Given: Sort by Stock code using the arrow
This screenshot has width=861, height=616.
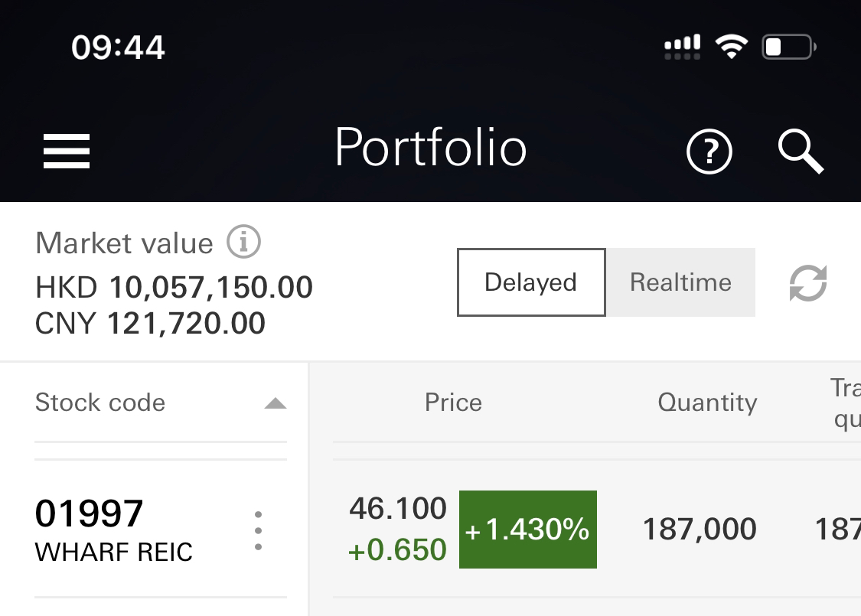Looking at the screenshot, I should (276, 403).
